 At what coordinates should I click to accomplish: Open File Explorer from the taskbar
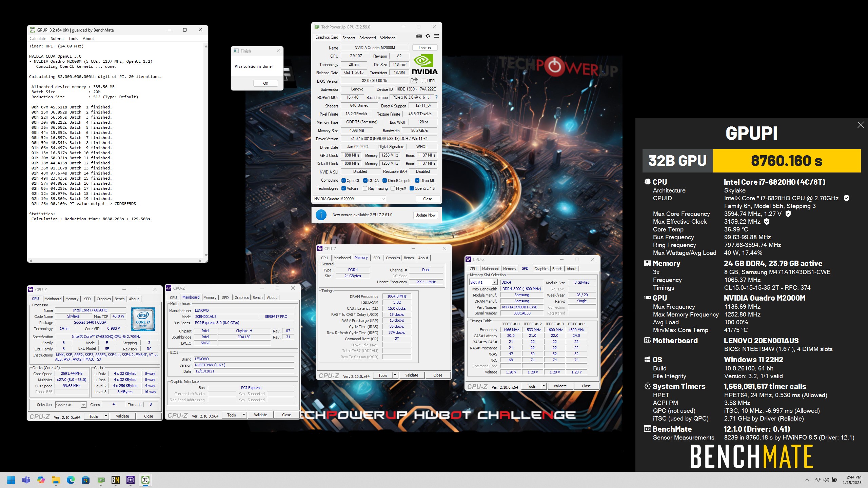coord(56,480)
